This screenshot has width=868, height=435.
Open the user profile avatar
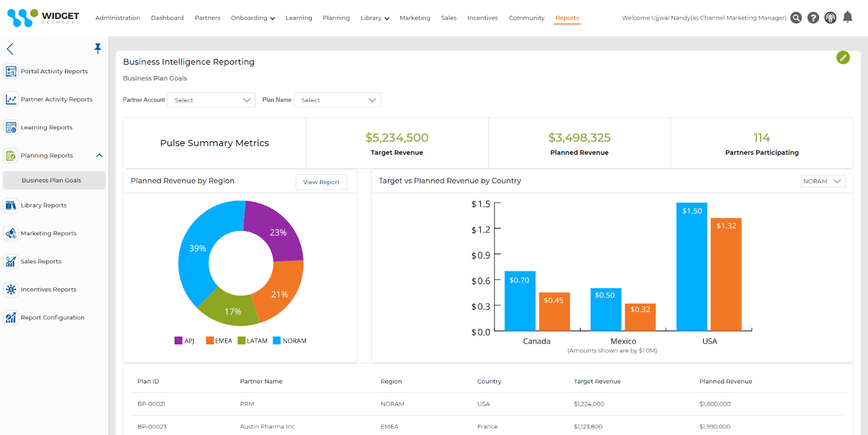tap(831, 18)
